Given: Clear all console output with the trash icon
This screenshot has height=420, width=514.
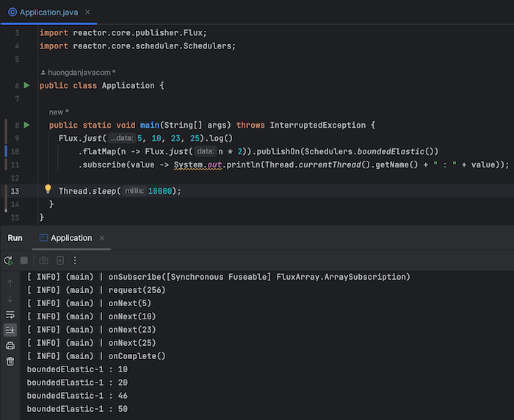Looking at the screenshot, I should [10, 361].
